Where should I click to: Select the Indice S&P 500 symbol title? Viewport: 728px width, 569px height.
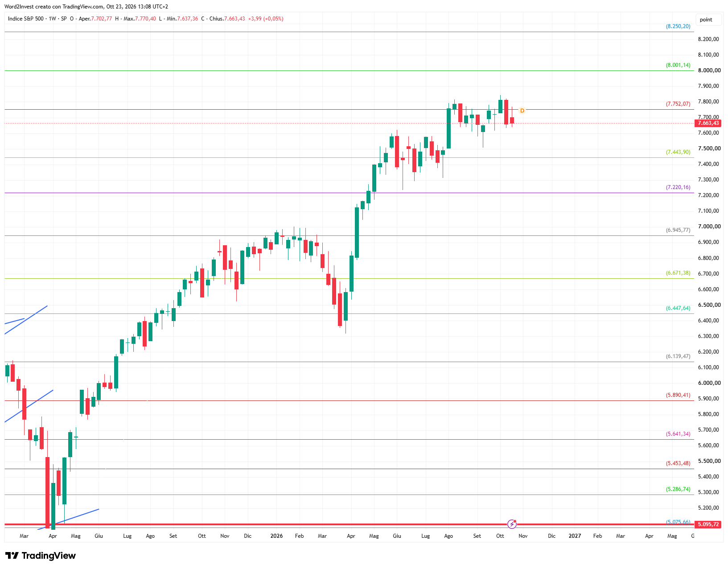coord(26,19)
